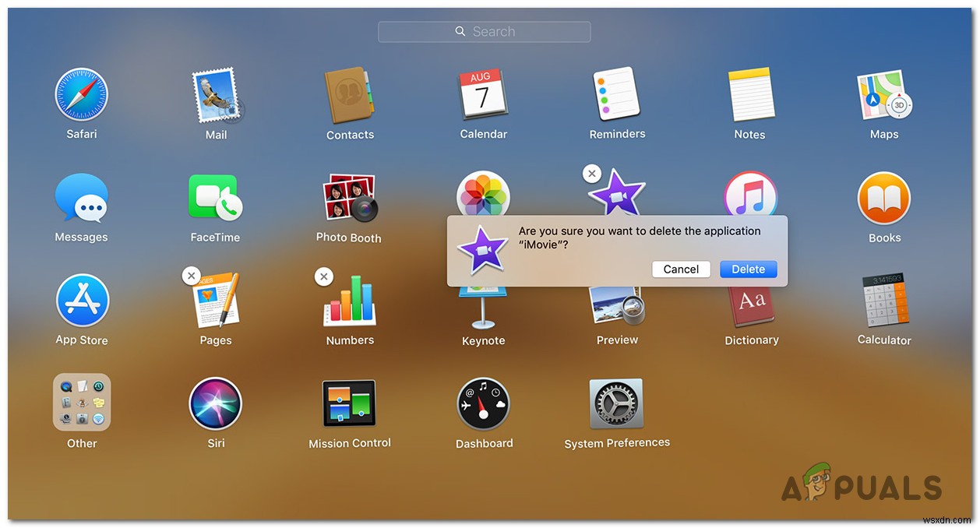This screenshot has width=980, height=528.
Task: Confirm with the blue Delete button
Action: 749,269
